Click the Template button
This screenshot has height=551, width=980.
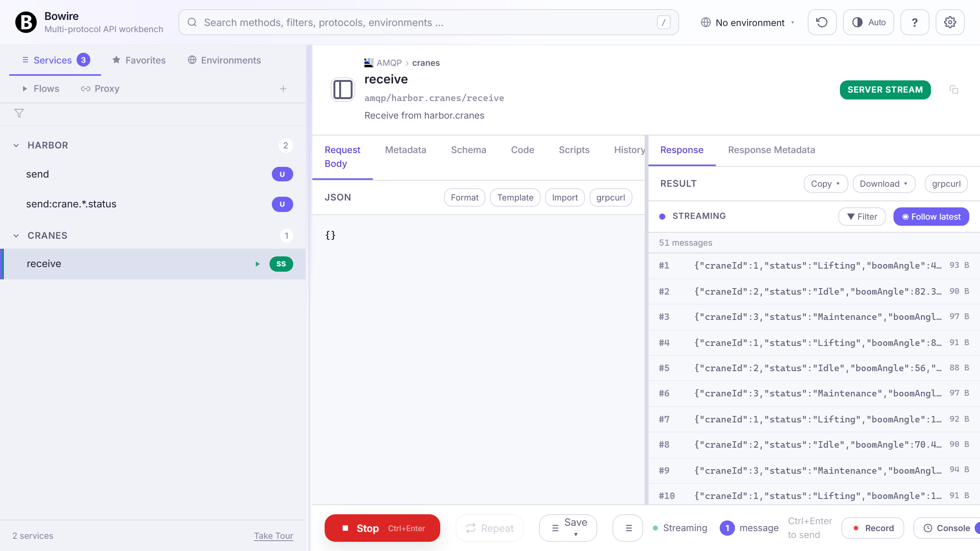[x=515, y=197]
